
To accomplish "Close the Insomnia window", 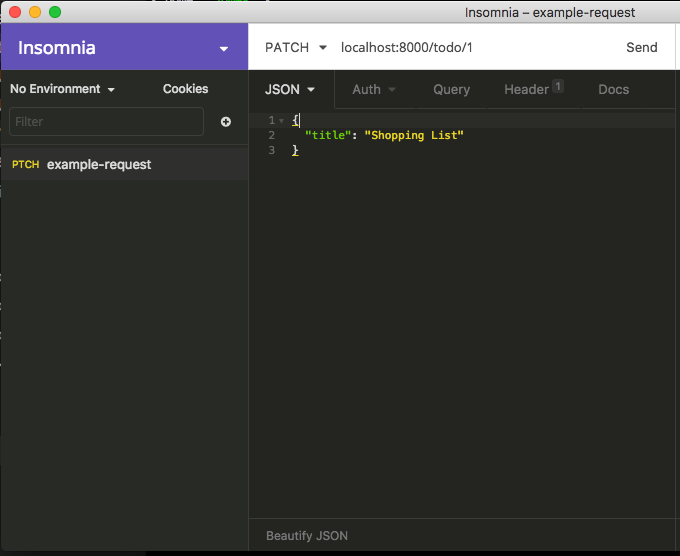I will 14,12.
